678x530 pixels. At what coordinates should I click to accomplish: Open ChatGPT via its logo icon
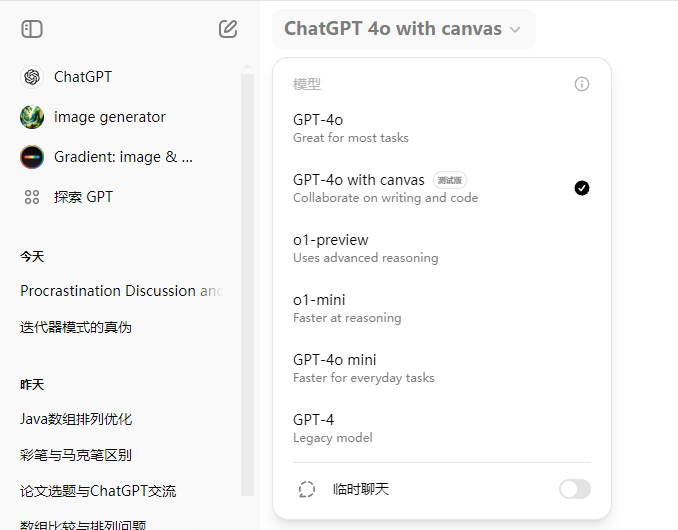[32, 77]
